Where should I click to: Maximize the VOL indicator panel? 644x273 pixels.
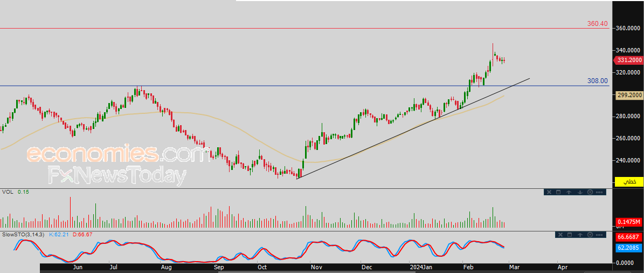click(x=558, y=192)
